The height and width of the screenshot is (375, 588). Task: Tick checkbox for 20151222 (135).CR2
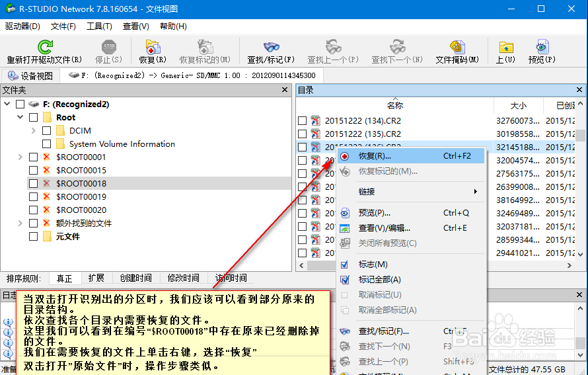click(x=302, y=134)
